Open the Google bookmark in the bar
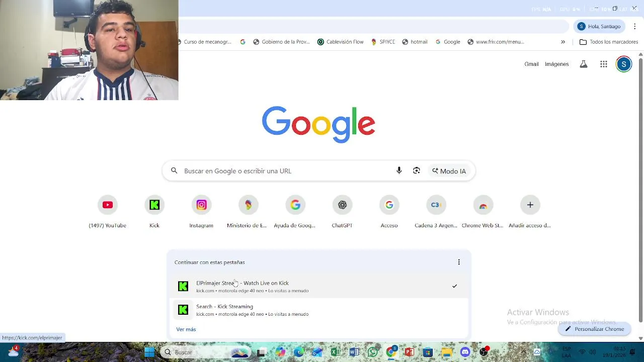This screenshot has width=644, height=362. pos(448,42)
